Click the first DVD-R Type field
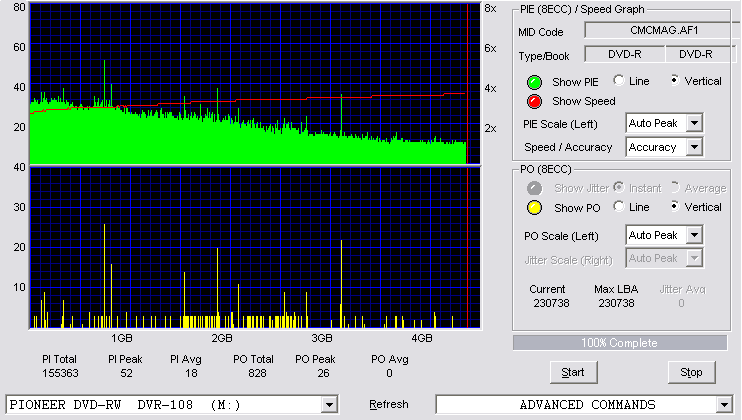The image size is (742, 420). tap(625, 54)
